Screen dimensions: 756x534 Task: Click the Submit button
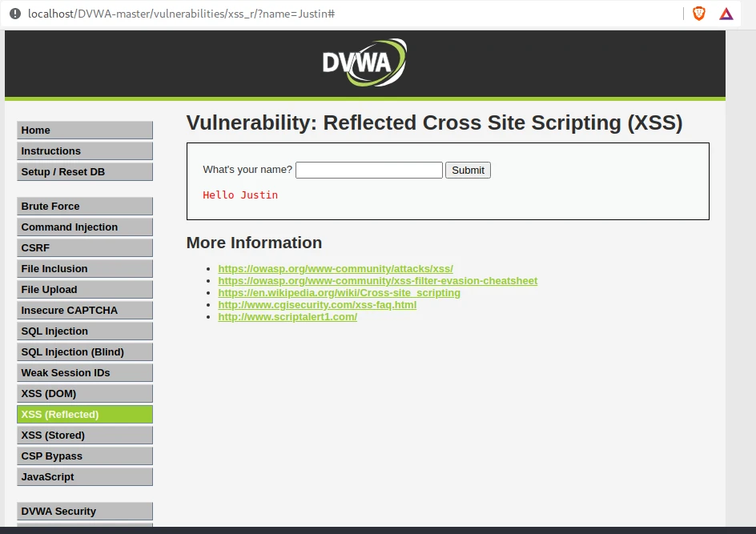pos(468,170)
